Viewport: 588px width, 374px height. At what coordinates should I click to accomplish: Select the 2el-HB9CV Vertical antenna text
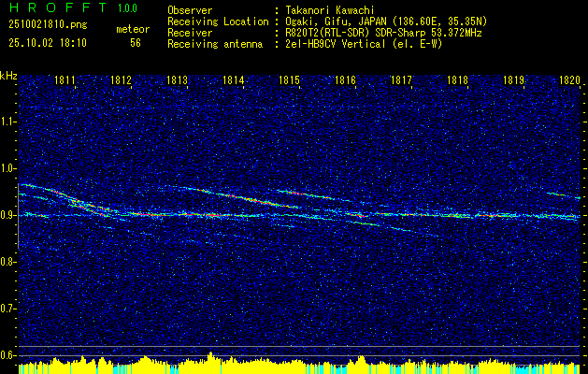(x=364, y=44)
